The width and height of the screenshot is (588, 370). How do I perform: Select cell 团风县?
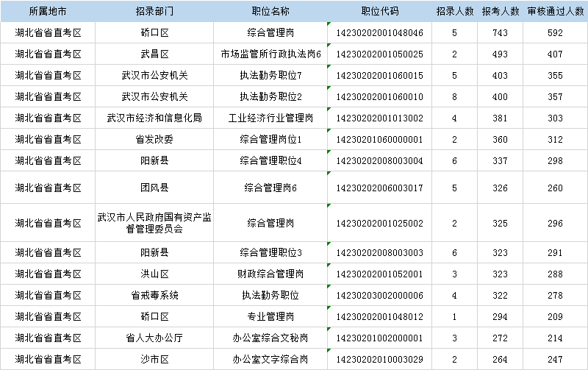click(154, 188)
